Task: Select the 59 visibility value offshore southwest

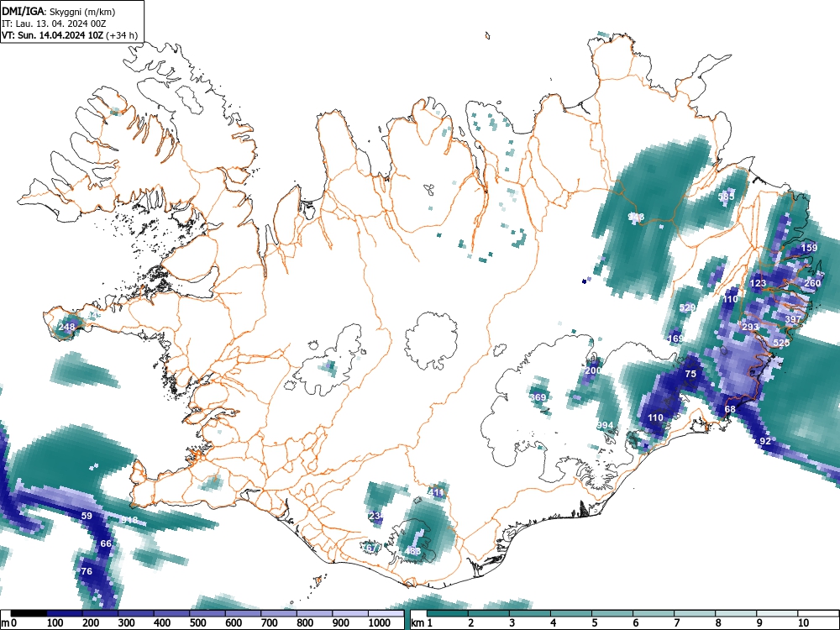Action: pyautogui.click(x=87, y=516)
